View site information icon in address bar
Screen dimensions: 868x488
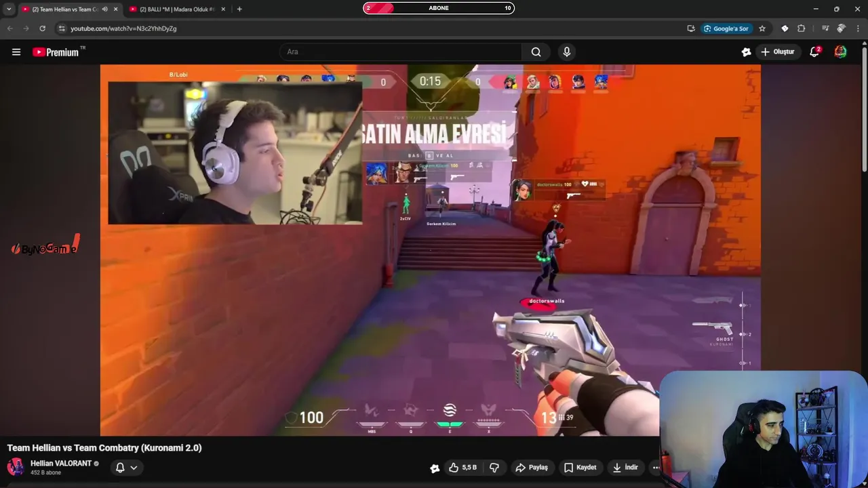point(62,28)
